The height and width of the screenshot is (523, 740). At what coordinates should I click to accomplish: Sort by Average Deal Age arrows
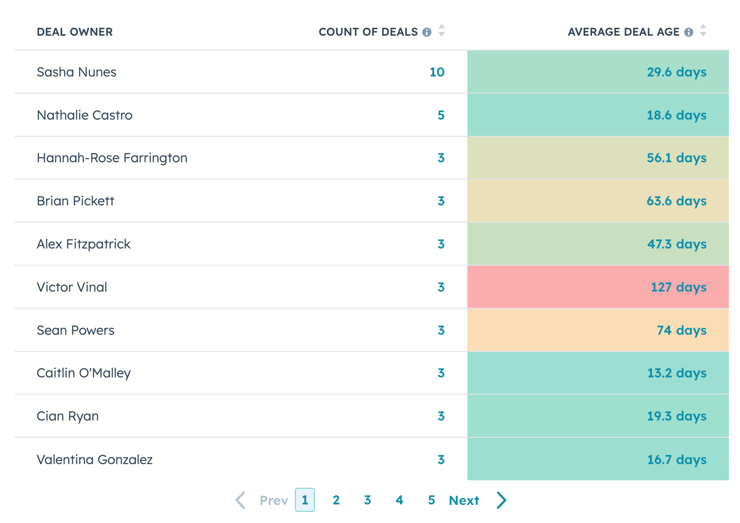(703, 31)
